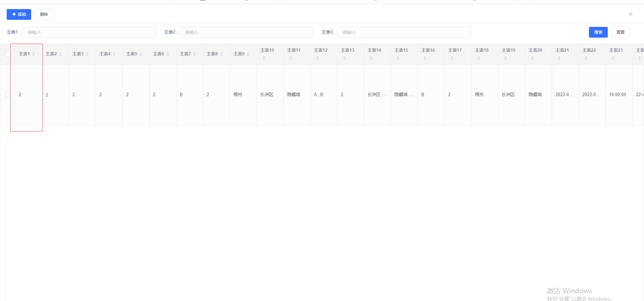Viewport: 644px width, 301px height.
Task: Check the first data row checkbox
Action: [8, 95]
